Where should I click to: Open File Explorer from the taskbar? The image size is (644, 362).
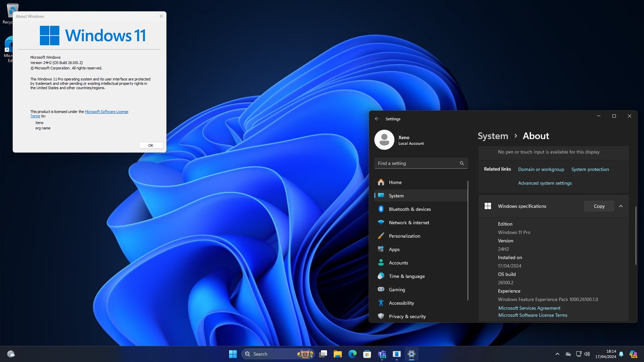point(337,354)
